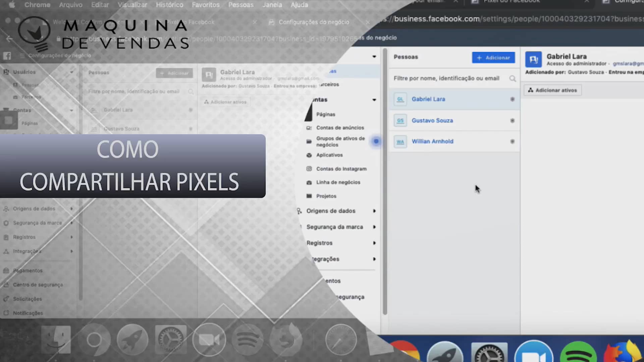Open settings gear next to Willian Arnhold
The height and width of the screenshot is (362, 644).
(512, 141)
